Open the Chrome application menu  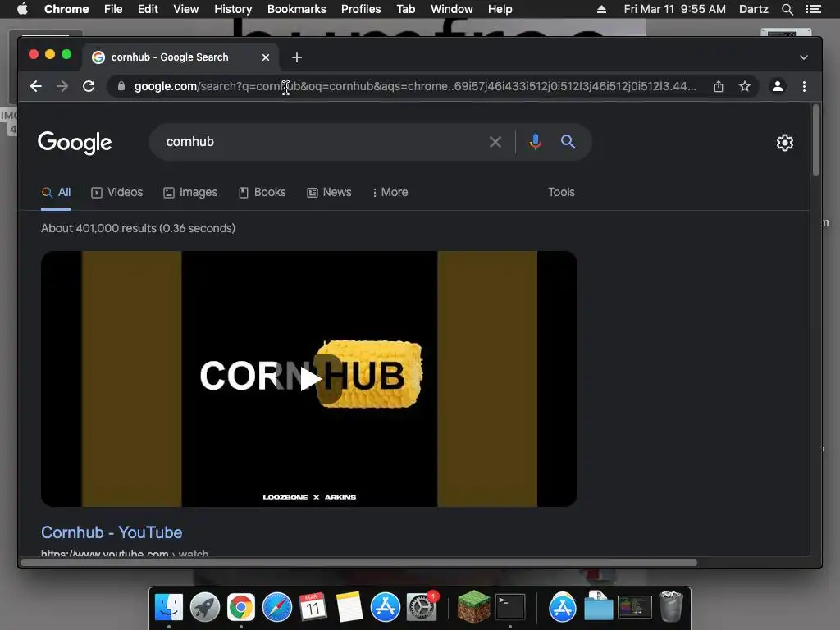(x=66, y=9)
